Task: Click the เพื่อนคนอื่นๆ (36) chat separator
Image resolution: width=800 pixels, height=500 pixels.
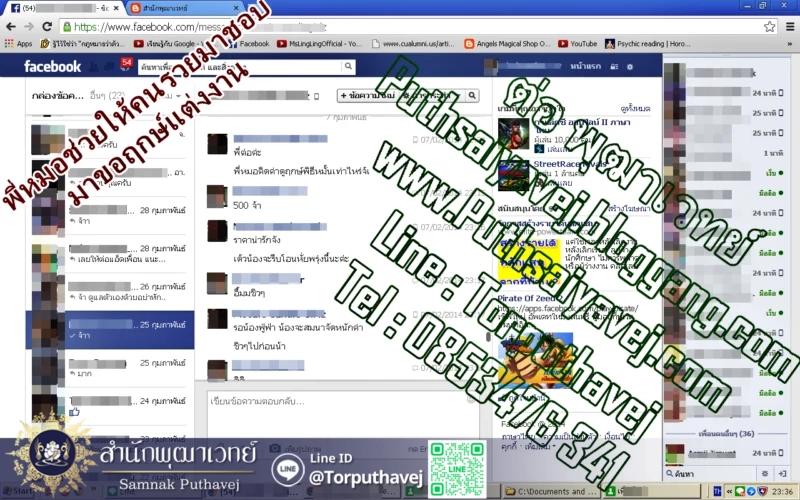Action: (727, 434)
